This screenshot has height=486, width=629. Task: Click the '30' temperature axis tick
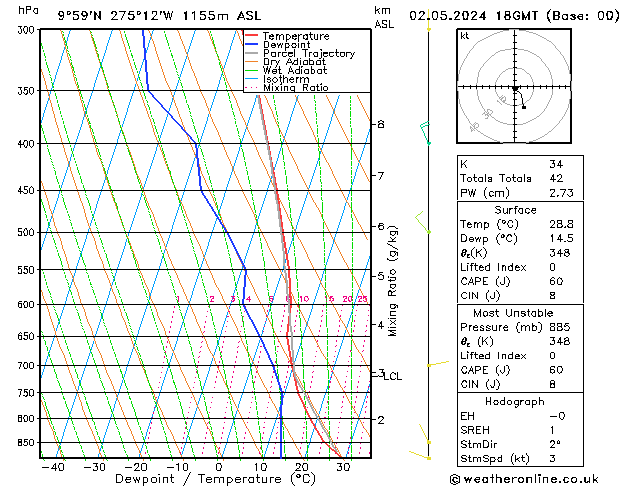[x=343, y=467]
